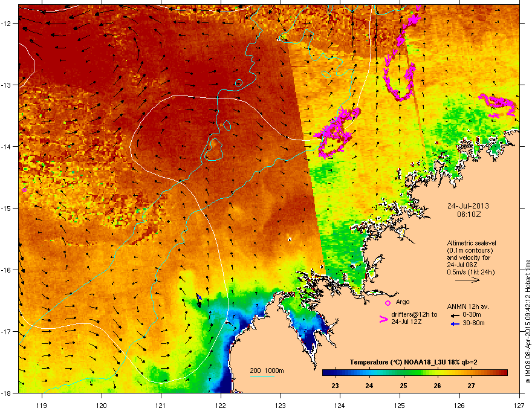
Task: Click longitude axis label 120
Action: [x=102, y=405]
